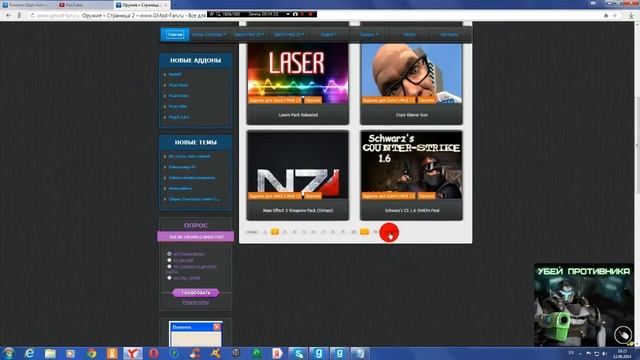Open Schwarz's CS 1.6 SWEPs title
Screen dimensions: 640x360
412,211
